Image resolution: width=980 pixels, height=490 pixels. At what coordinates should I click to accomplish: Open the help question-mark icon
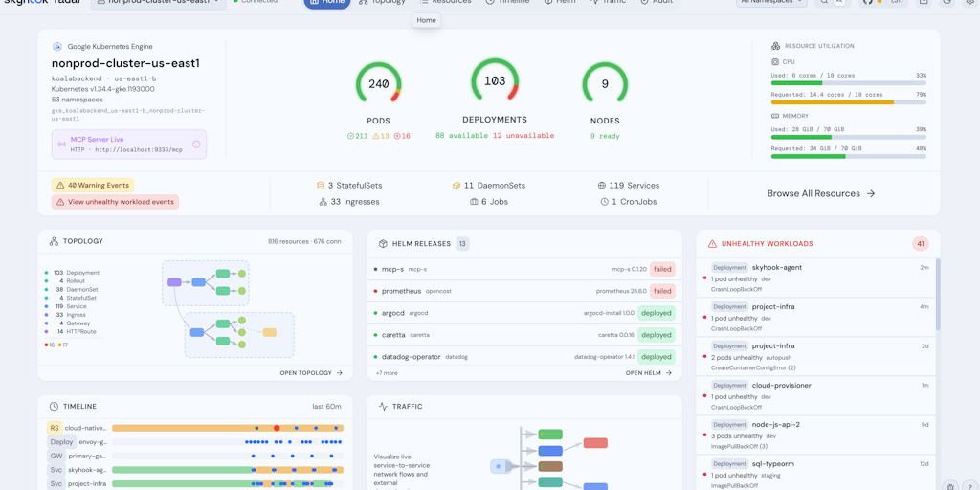tap(969, 485)
